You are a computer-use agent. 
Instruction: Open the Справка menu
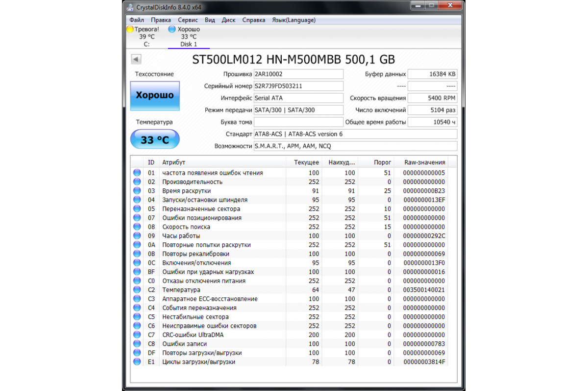point(254,20)
